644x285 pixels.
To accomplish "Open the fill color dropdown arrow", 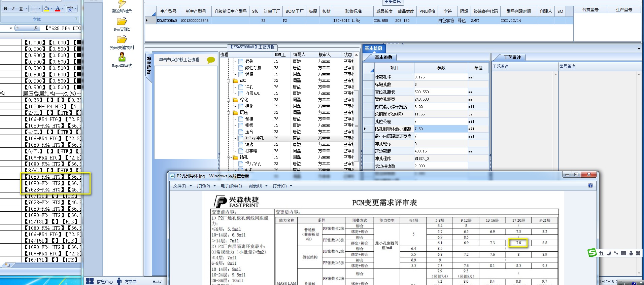I will tap(52, 9).
